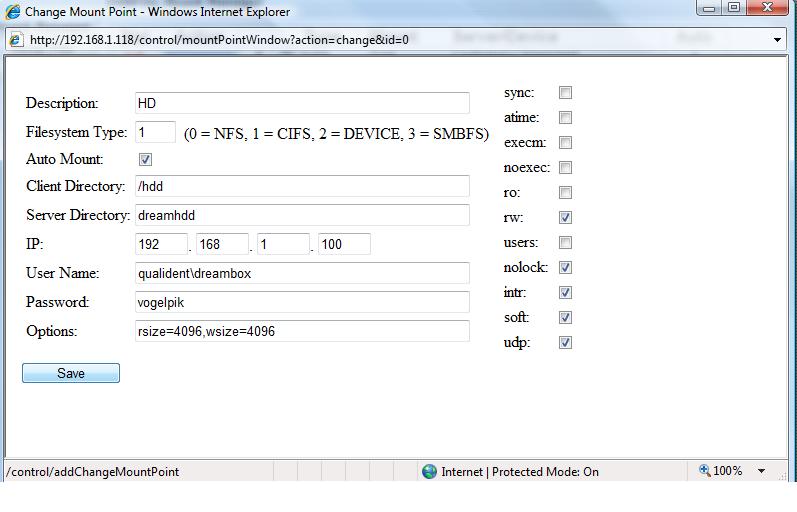Image resolution: width=797 pixels, height=512 pixels.
Task: Enable the execm checkbox
Action: click(565, 142)
